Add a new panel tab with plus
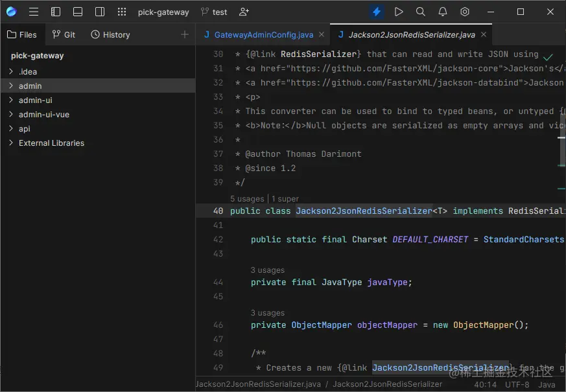The width and height of the screenshot is (566, 392). [x=185, y=34]
